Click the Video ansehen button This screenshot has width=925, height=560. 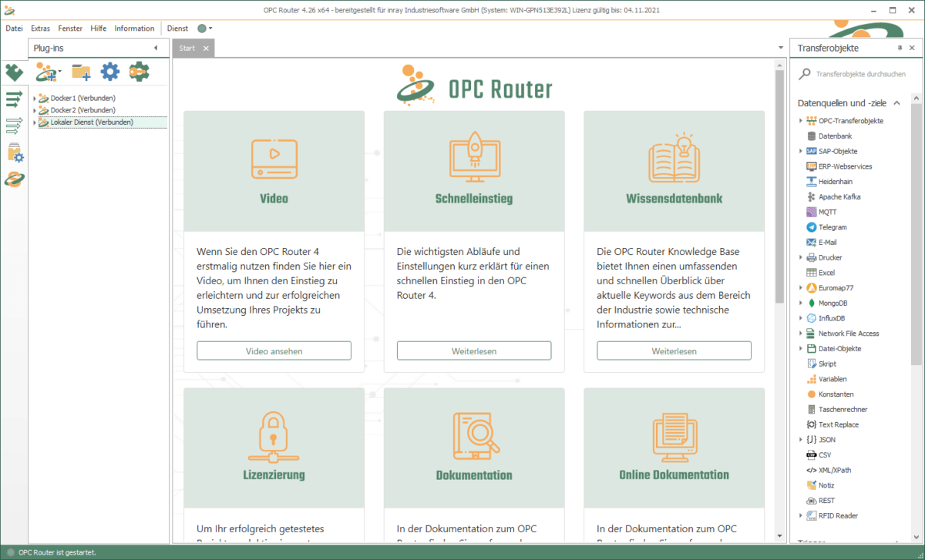pyautogui.click(x=274, y=350)
